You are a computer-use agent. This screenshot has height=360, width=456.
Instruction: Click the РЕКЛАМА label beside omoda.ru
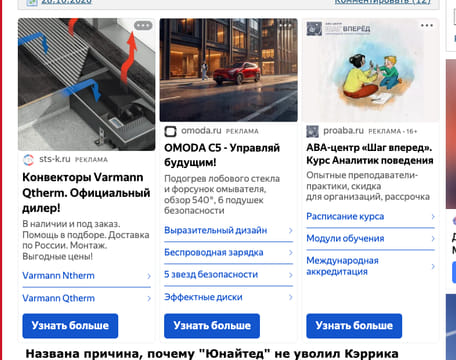[x=242, y=131]
